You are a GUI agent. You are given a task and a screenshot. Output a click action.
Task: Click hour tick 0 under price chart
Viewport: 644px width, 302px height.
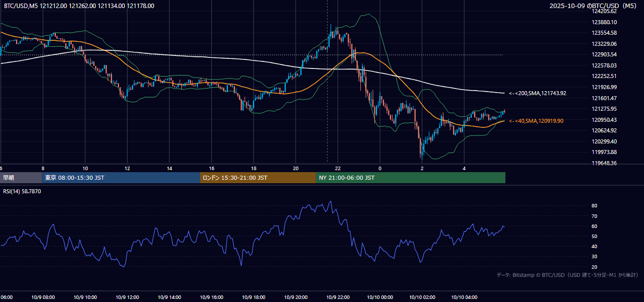tap(380, 168)
